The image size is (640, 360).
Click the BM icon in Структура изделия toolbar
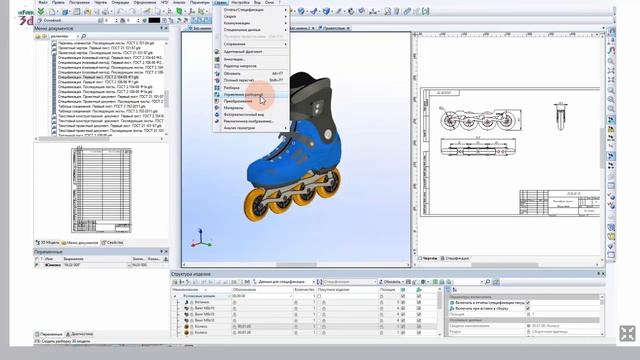pos(247,282)
